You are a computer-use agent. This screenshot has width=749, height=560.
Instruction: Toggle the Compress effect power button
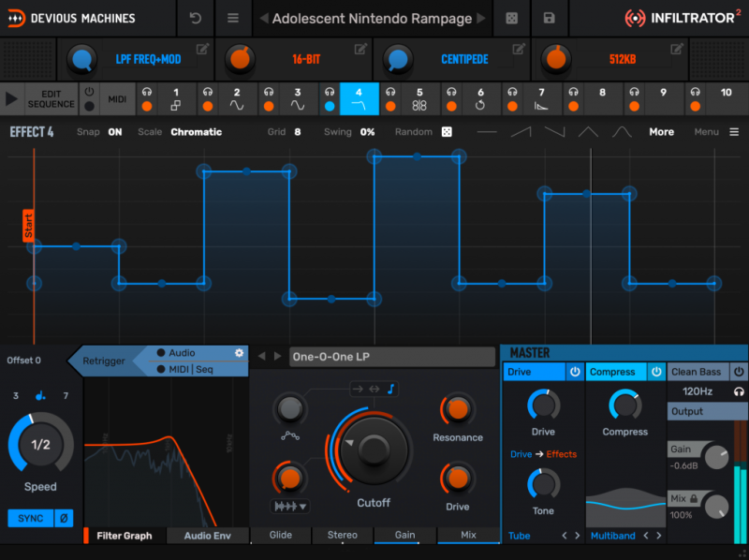click(656, 372)
